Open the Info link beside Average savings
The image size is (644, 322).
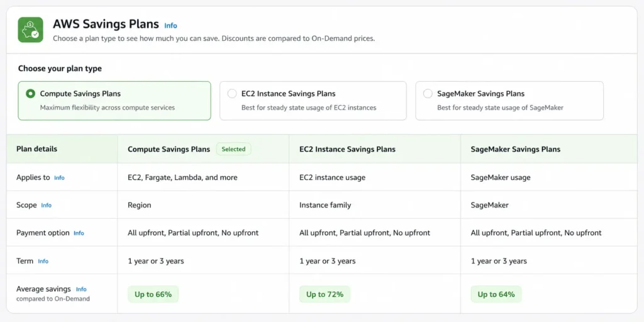[81, 289]
